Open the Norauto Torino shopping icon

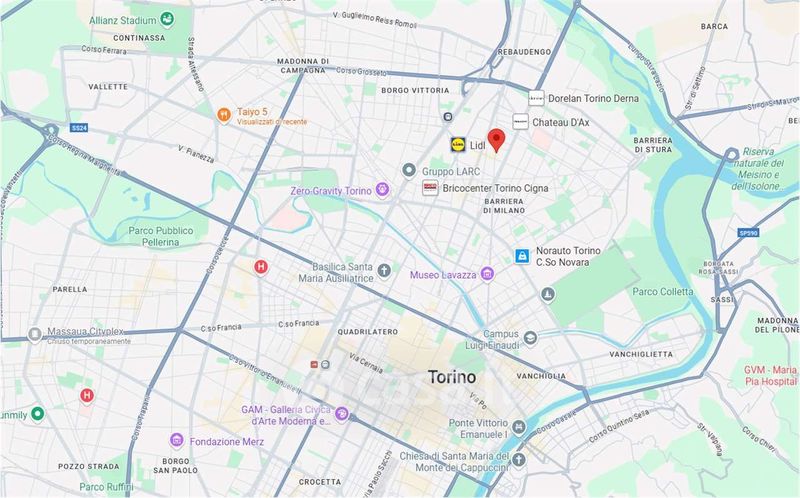[x=521, y=256]
